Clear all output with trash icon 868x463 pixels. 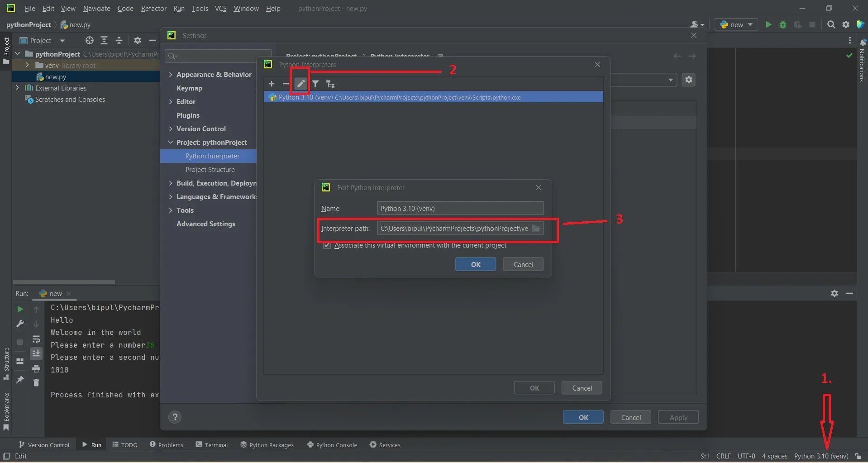pos(36,383)
